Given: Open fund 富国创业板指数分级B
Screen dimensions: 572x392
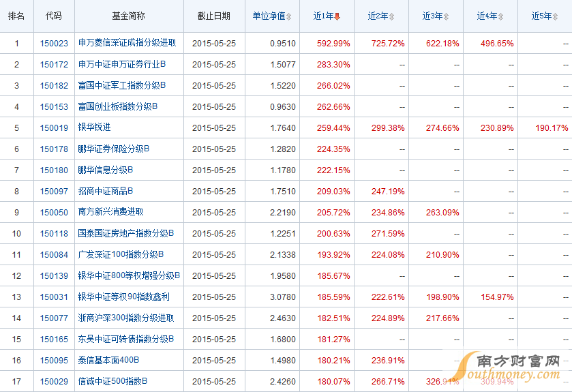Looking at the screenshot, I should 118,106.
